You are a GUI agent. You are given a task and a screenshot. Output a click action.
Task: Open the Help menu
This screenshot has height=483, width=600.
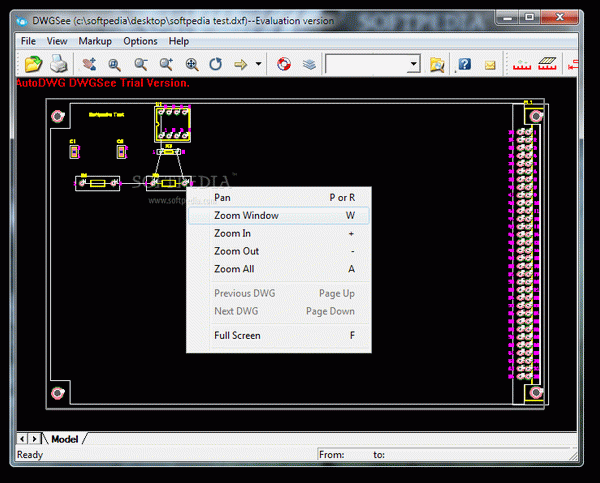pos(179,41)
